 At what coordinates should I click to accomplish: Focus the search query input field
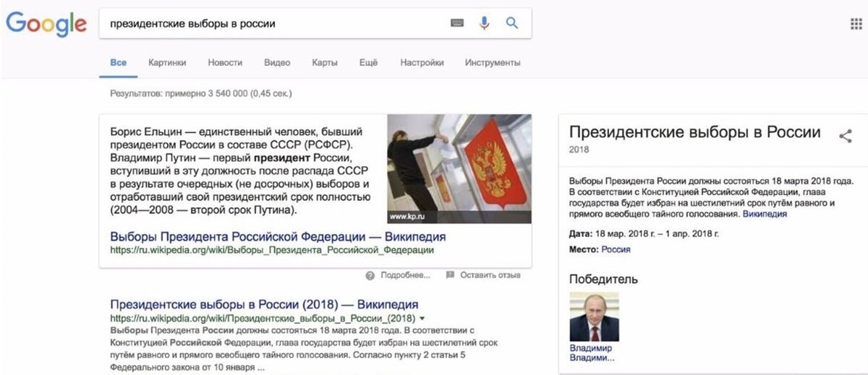(x=275, y=23)
